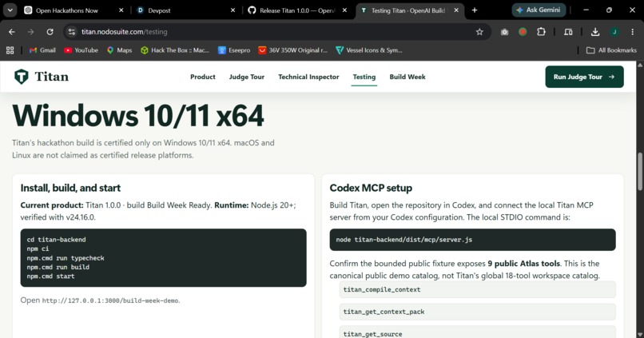Open the apps grid in bookmarks bar
Viewport: 644px width, 338px height.
(10, 50)
